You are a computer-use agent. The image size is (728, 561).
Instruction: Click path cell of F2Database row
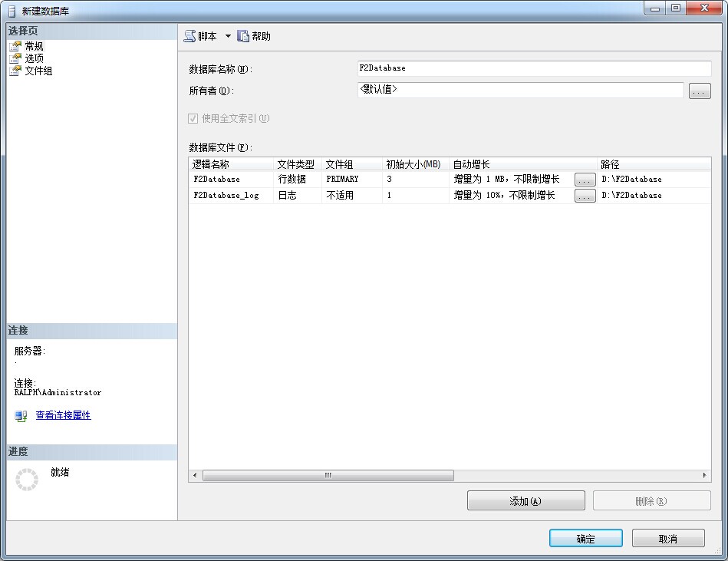click(x=654, y=180)
